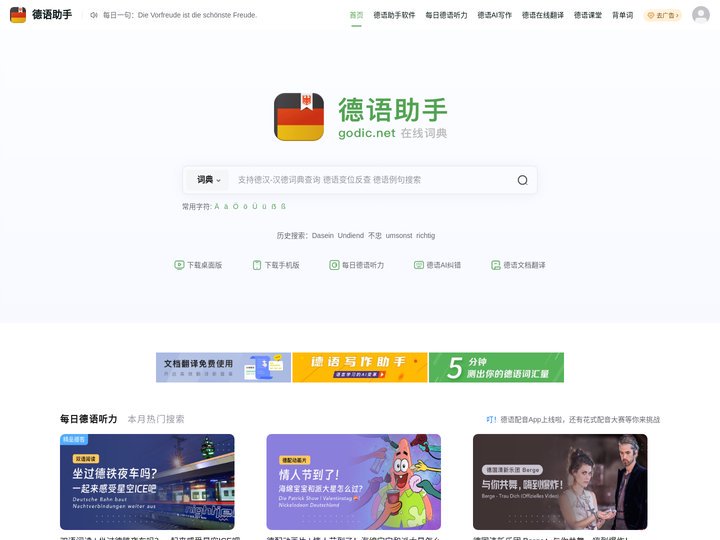Open 德语助手软件 in the navigation
The height and width of the screenshot is (540, 720).
coord(394,15)
